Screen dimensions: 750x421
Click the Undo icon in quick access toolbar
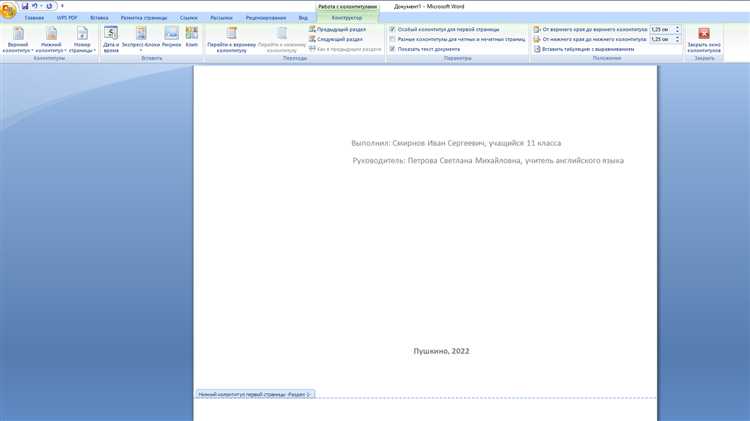[34, 6]
